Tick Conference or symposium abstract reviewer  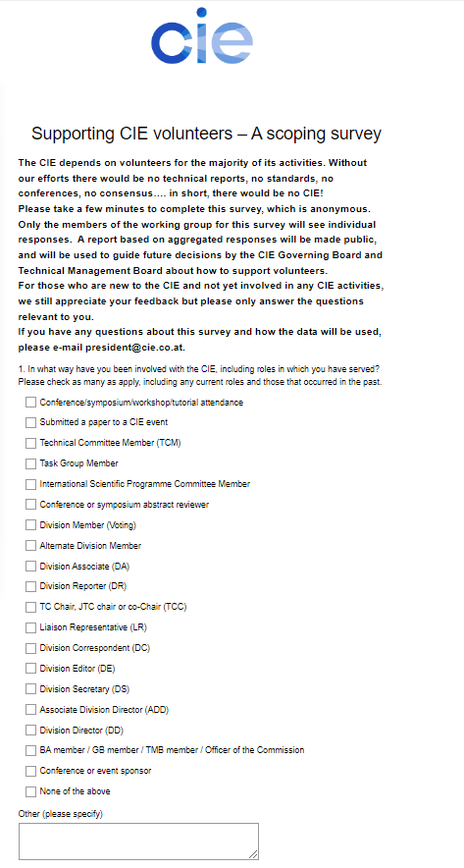(x=30, y=505)
